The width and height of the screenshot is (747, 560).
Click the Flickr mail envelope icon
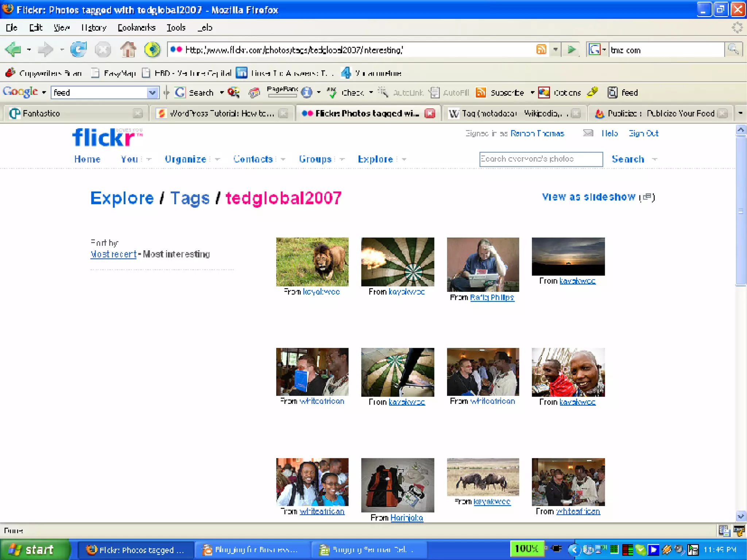pyautogui.click(x=588, y=133)
